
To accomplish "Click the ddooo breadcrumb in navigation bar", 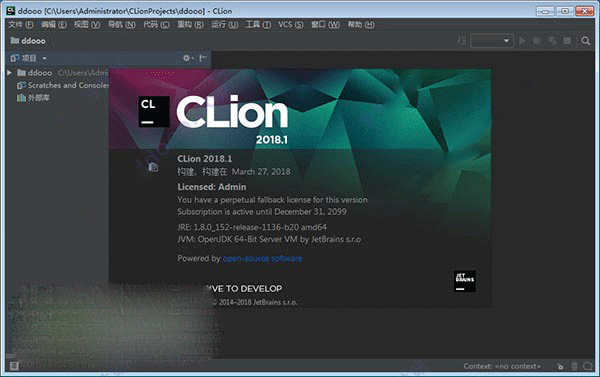I will pyautogui.click(x=28, y=41).
